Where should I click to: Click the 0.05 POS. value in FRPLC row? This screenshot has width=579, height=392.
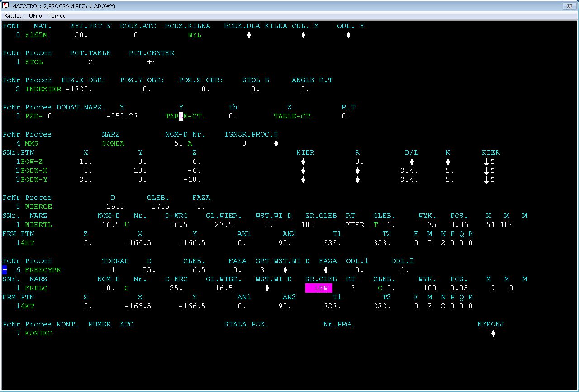pos(459,288)
